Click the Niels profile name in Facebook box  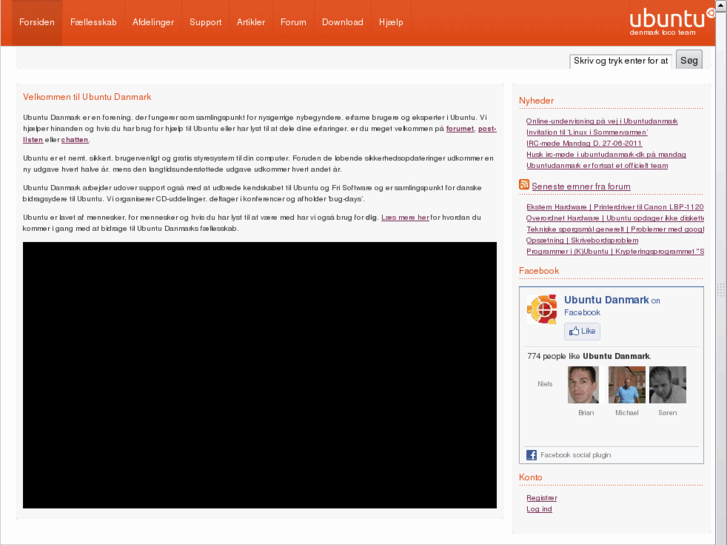[x=545, y=384]
